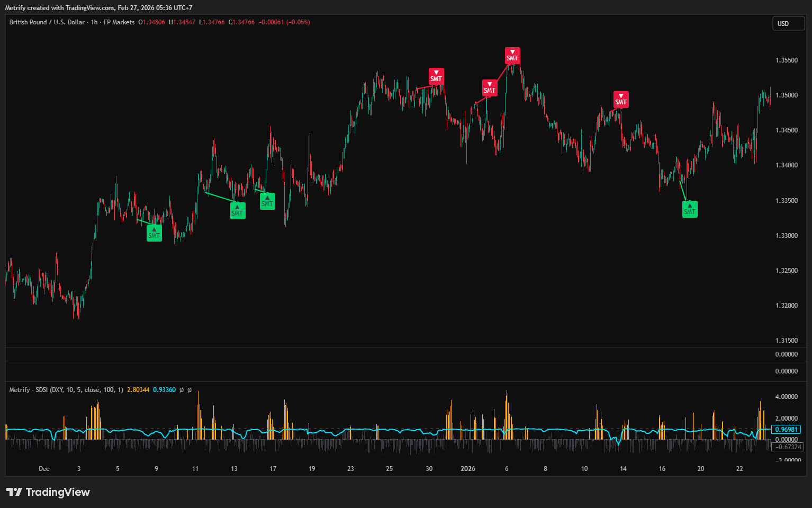The width and height of the screenshot is (812, 508).
Task: Click the 4.00000 indicator scale label
Action: [x=787, y=397]
